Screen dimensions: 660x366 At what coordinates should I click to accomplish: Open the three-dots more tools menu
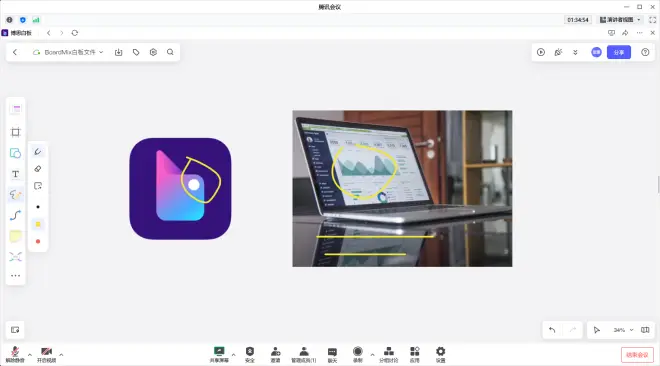tap(16, 276)
